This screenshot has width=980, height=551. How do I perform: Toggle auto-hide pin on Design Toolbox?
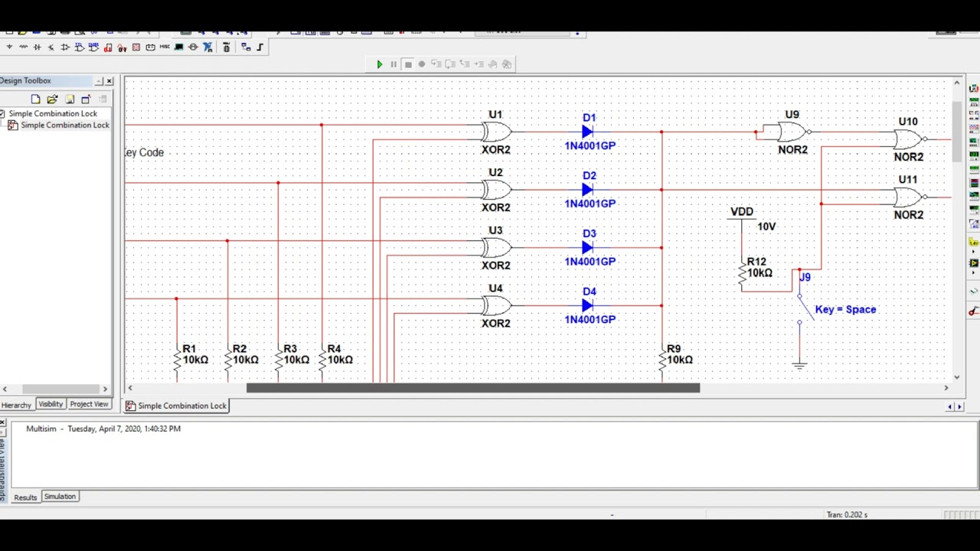point(99,81)
